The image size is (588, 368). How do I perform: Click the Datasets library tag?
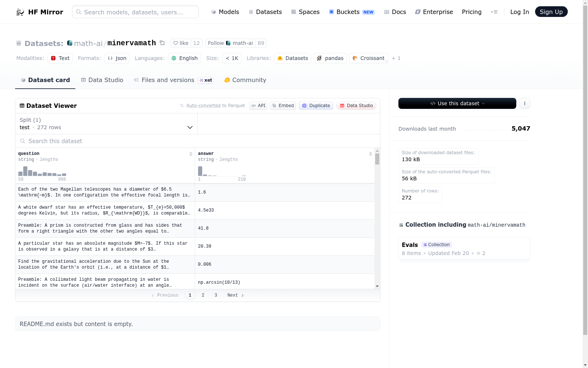293,58
